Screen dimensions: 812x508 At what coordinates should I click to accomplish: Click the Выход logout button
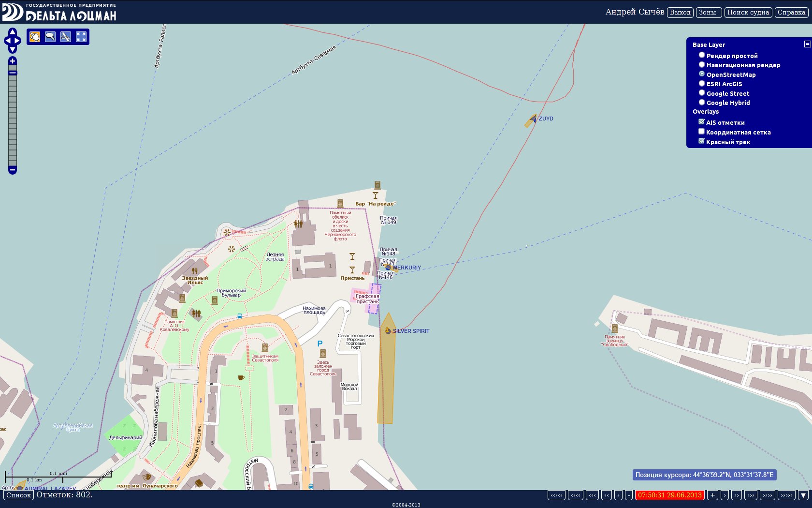[680, 13]
